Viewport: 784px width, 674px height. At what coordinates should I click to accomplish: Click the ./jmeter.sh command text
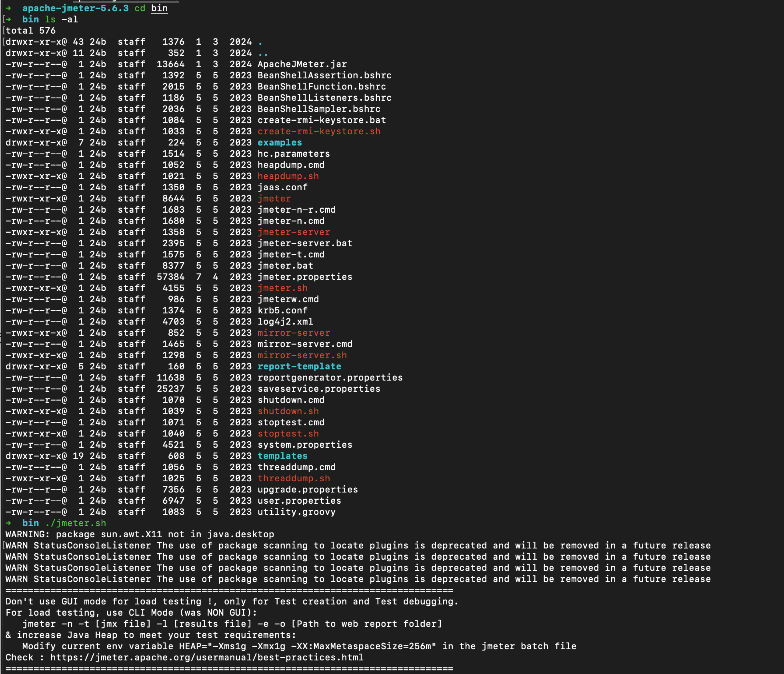(x=76, y=523)
